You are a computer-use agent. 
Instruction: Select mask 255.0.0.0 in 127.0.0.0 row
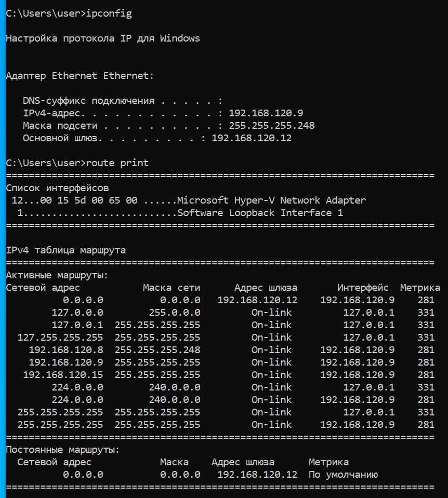(x=175, y=313)
